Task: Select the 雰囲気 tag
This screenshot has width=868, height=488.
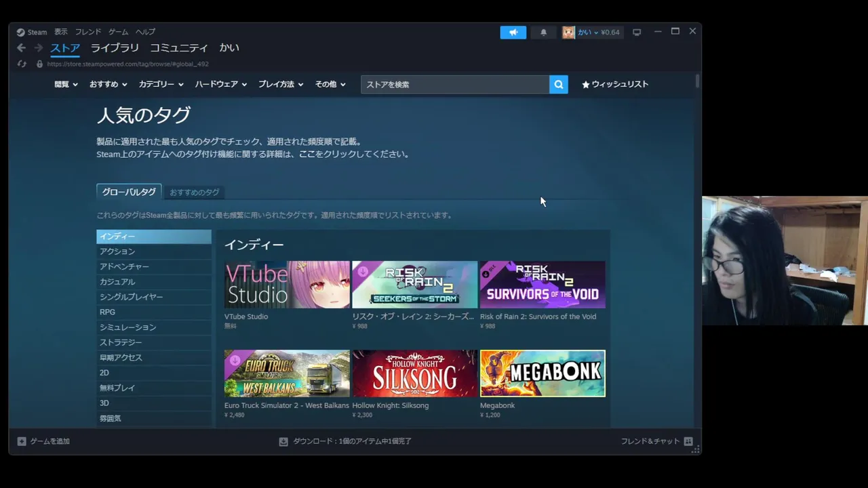Action: click(154, 418)
